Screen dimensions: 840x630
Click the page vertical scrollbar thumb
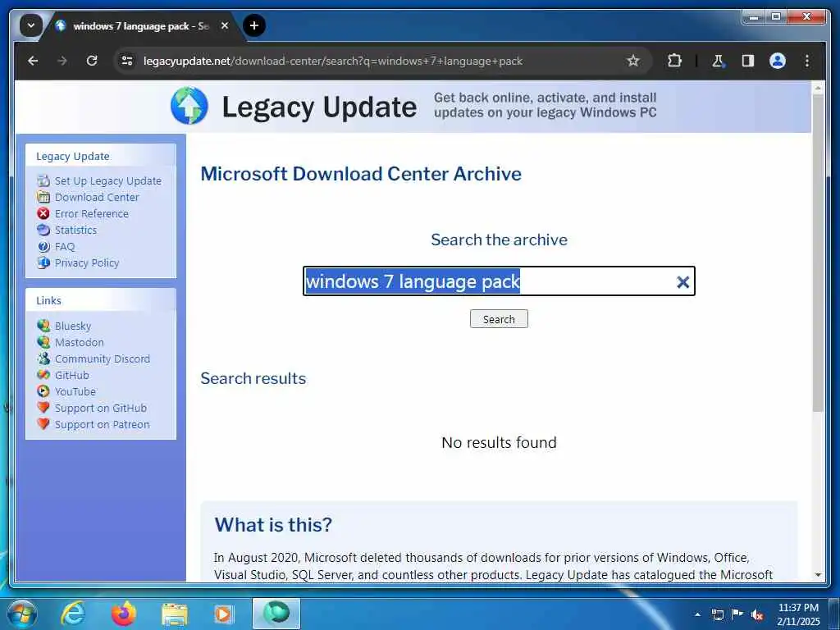click(818, 252)
